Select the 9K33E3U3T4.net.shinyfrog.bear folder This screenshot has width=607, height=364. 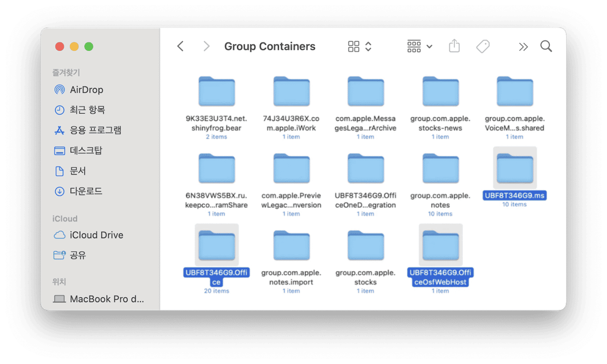217,92
